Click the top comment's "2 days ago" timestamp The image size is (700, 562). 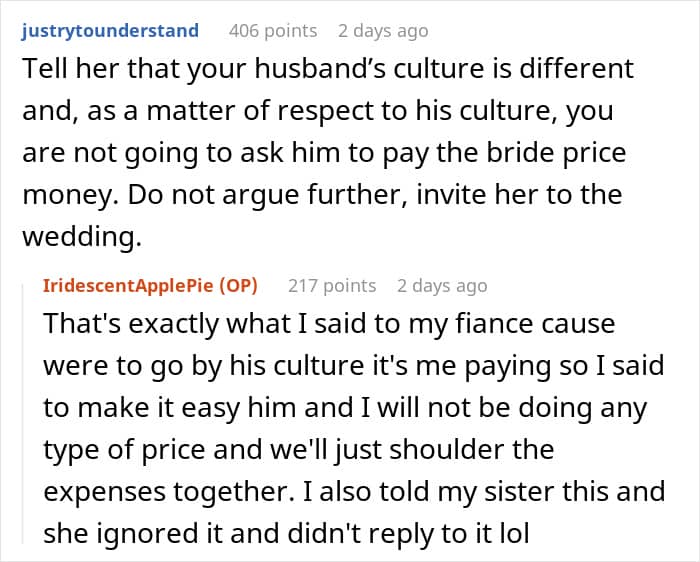383,30
